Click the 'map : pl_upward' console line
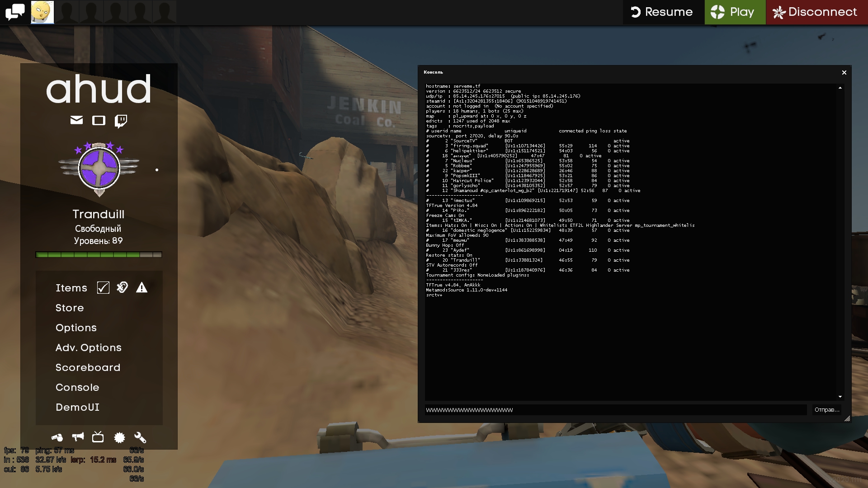The width and height of the screenshot is (868, 488). (x=476, y=116)
